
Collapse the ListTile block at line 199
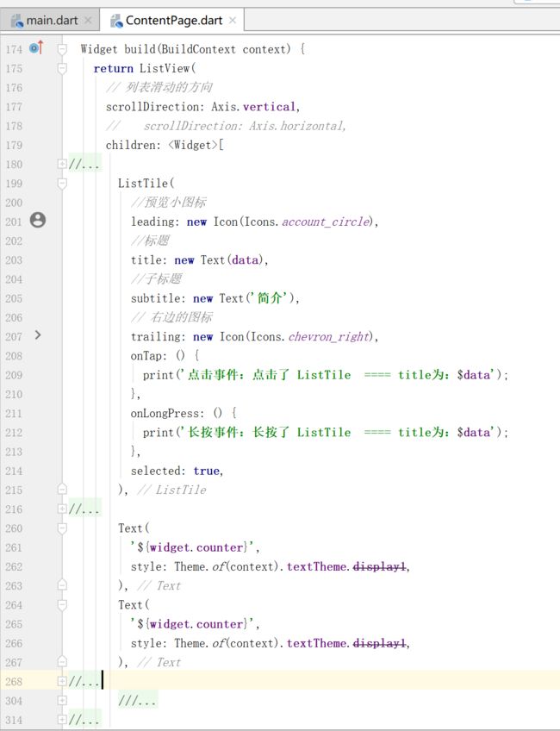click(62, 183)
